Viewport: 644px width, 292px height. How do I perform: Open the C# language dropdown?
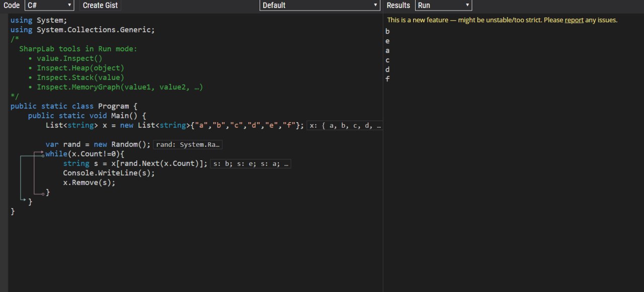click(49, 5)
